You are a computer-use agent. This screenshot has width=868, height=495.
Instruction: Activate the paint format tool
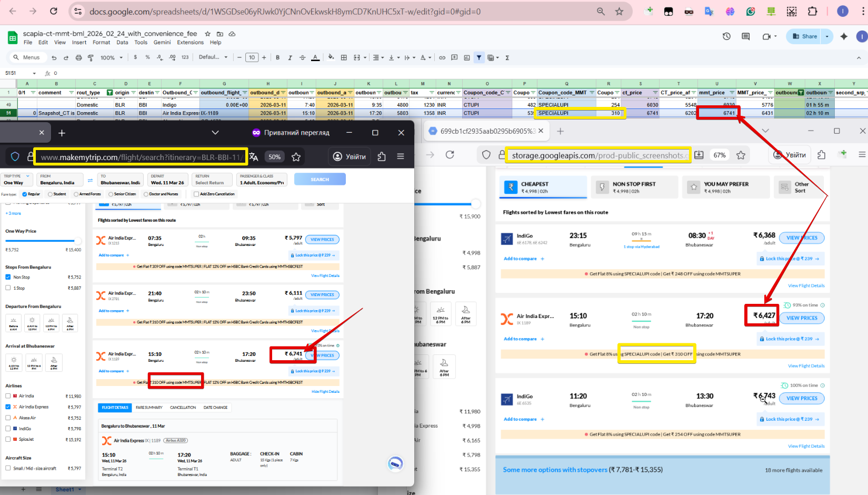(x=91, y=58)
